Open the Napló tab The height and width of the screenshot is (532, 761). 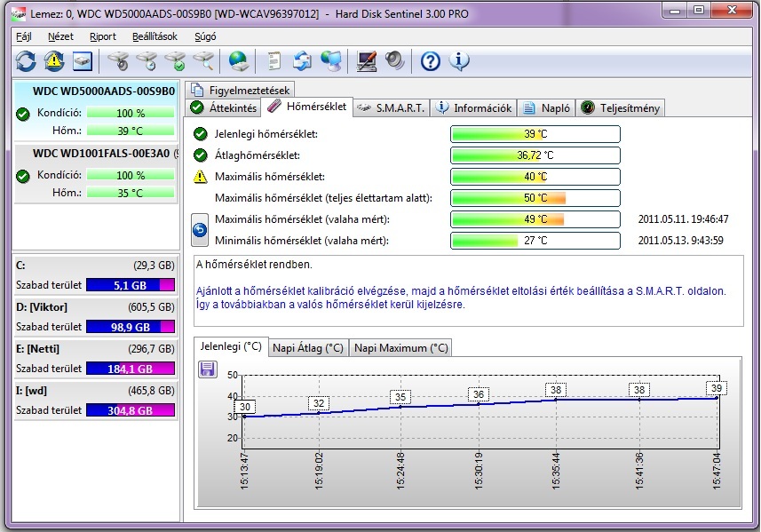(546, 107)
